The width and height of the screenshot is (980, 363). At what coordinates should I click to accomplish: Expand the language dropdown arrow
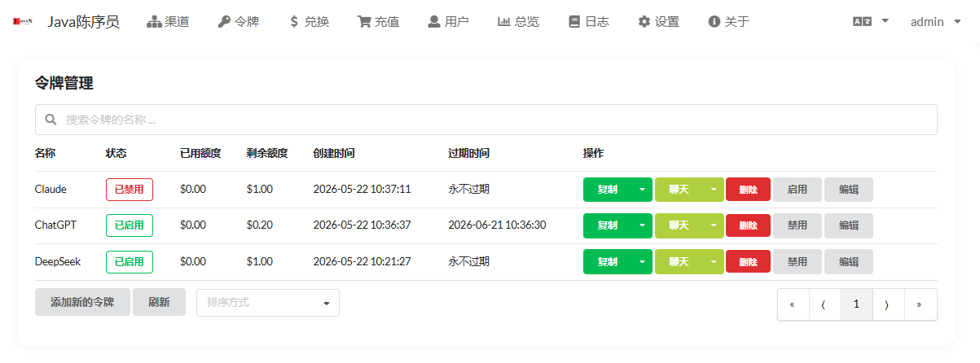(886, 21)
